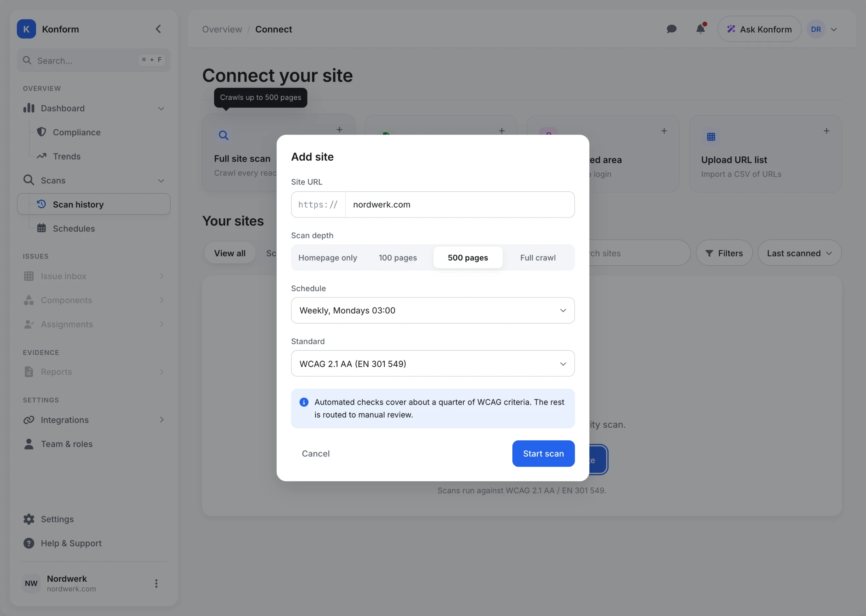The height and width of the screenshot is (616, 866).
Task: Expand Reports chevron
Action: (162, 372)
